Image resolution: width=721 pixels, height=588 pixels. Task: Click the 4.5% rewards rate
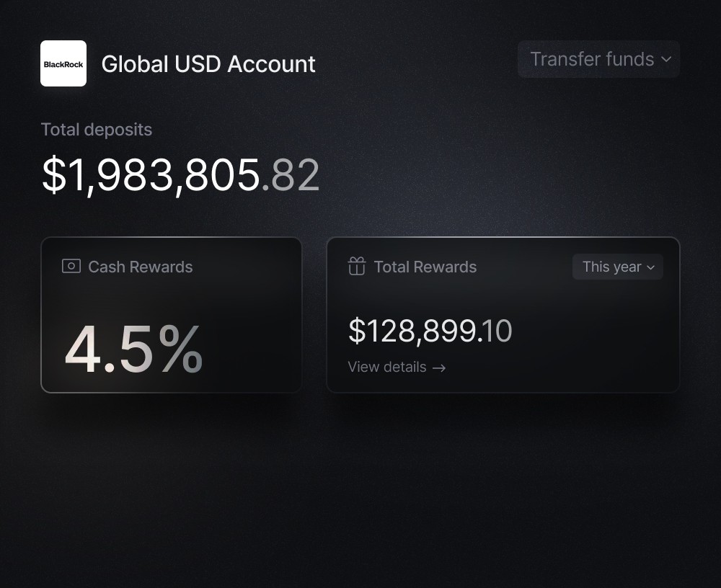(x=133, y=351)
